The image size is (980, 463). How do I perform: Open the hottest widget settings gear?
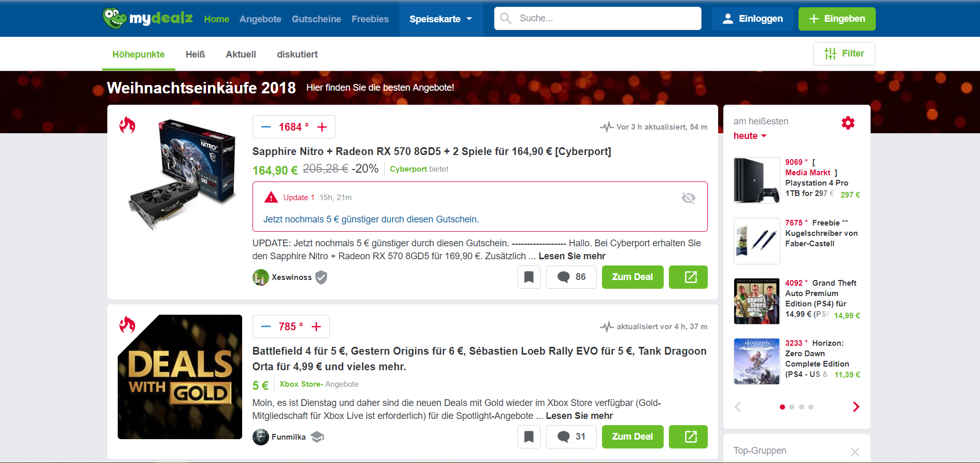[x=848, y=123]
